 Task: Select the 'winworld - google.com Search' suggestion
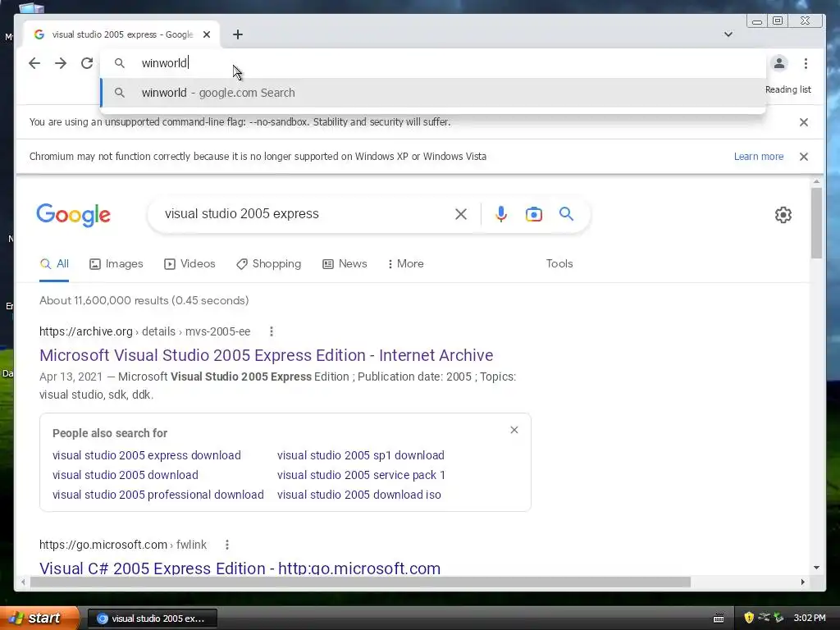433,93
